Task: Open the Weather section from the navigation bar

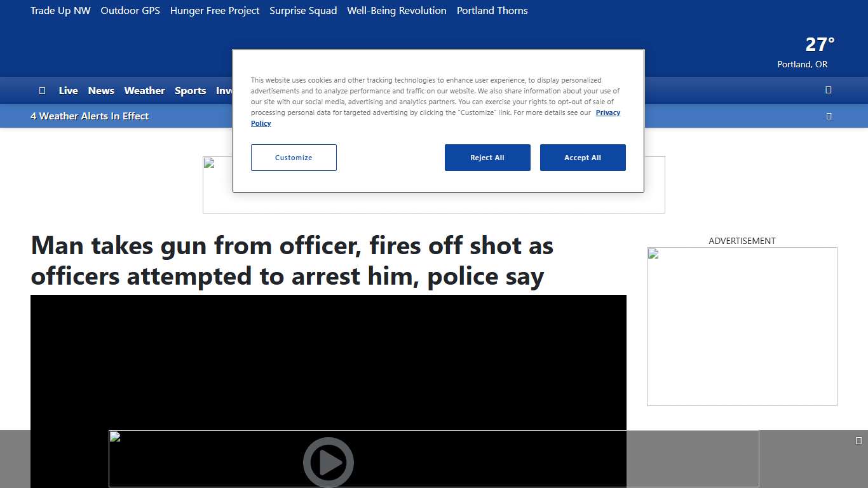Action: [144, 90]
